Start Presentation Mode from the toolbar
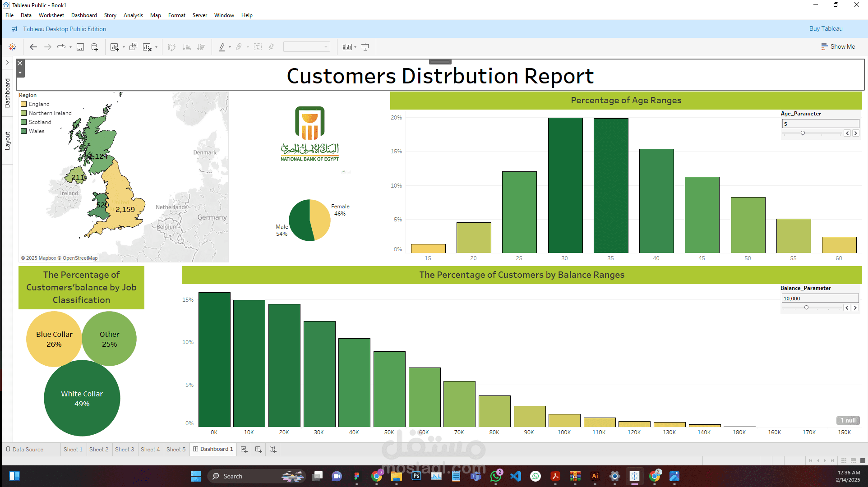The image size is (868, 487). [365, 47]
